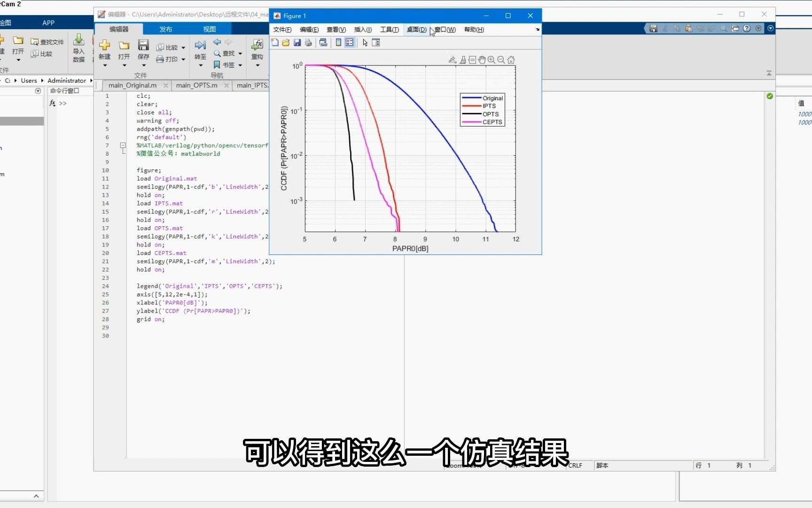
Task: Expand the 比较 dropdown in editor ribbon
Action: tap(183, 48)
